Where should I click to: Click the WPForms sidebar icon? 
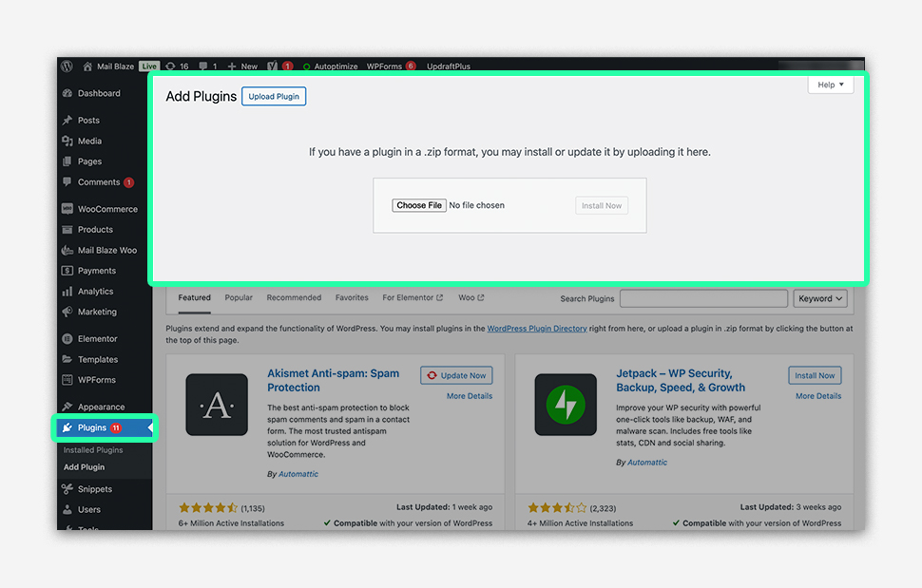point(67,379)
